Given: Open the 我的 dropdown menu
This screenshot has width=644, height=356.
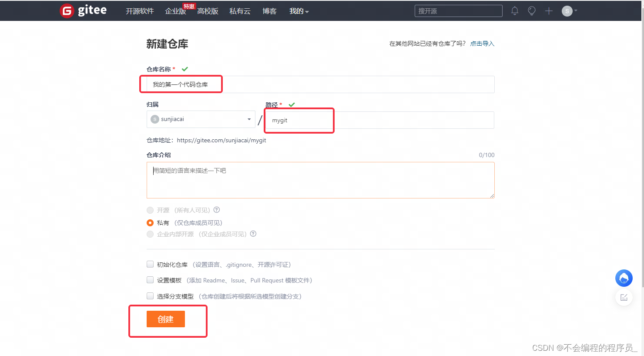Looking at the screenshot, I should point(299,11).
